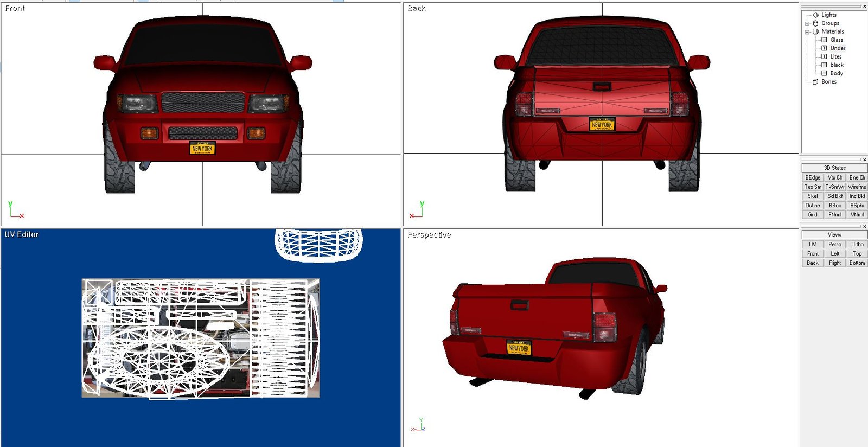The image size is (868, 447).
Task: Click the Back viewport label
Action: click(417, 9)
